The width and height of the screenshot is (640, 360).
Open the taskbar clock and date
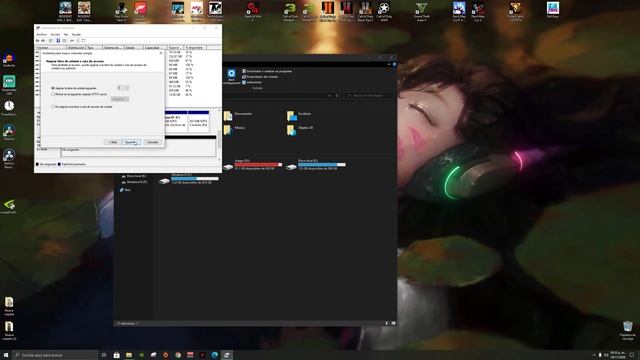[618, 355]
